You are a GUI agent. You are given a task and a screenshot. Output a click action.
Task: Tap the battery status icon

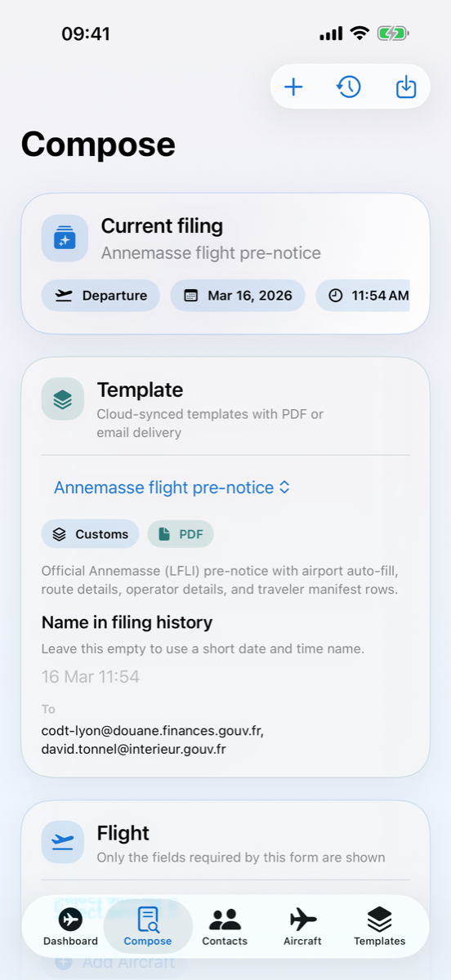pos(393,33)
